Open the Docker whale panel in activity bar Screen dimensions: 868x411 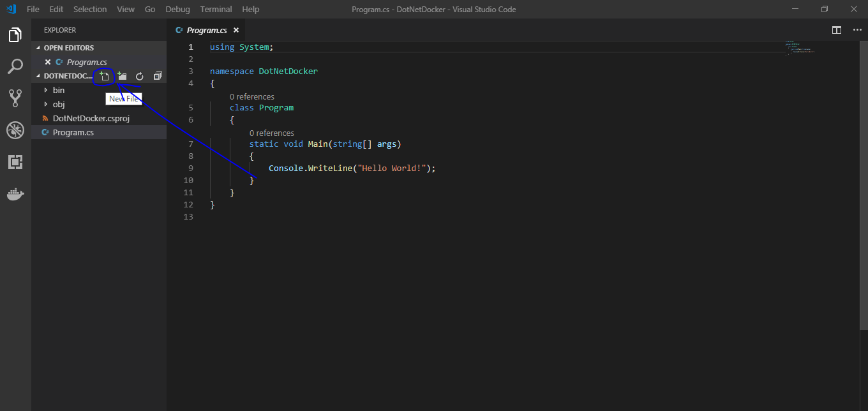click(x=15, y=194)
